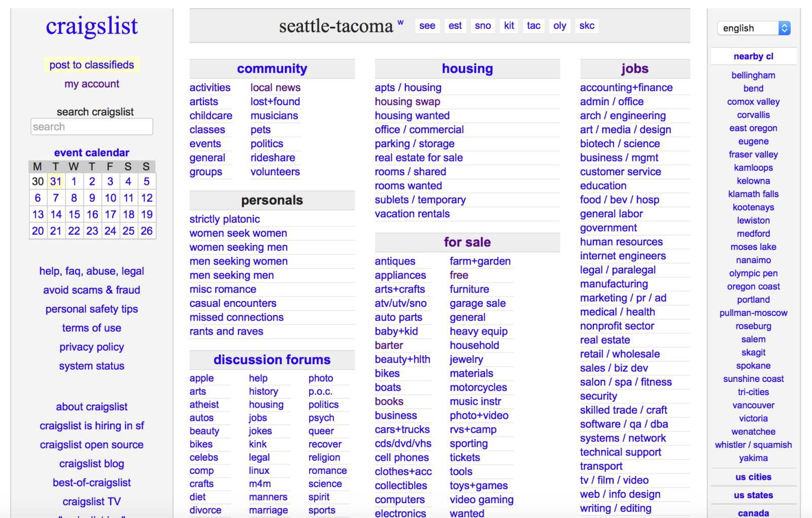Open the discussion forums heading
Screen dimensions: 812x518
coord(272,360)
